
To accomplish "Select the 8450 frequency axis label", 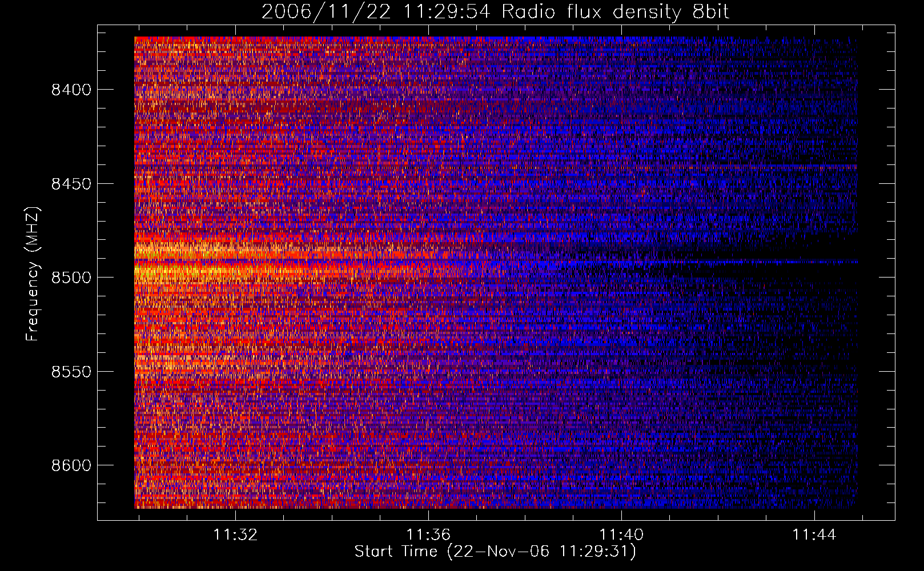I will click(x=71, y=184).
